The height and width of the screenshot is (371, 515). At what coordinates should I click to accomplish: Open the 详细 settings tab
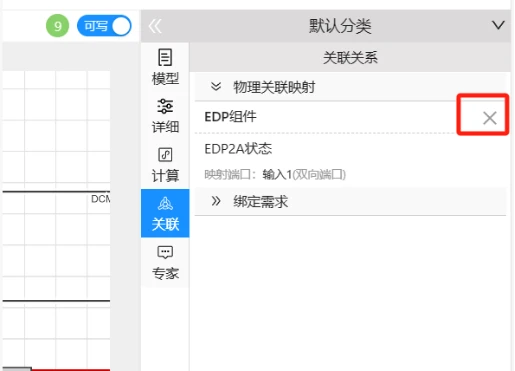[165, 116]
